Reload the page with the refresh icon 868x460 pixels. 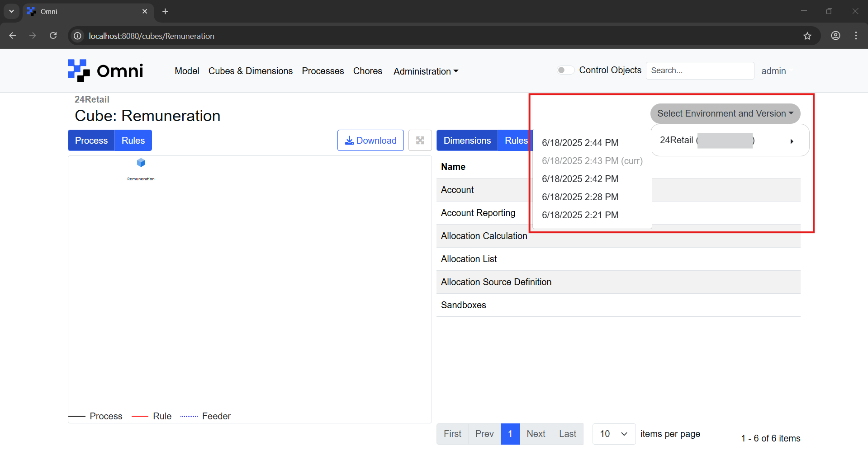click(53, 36)
